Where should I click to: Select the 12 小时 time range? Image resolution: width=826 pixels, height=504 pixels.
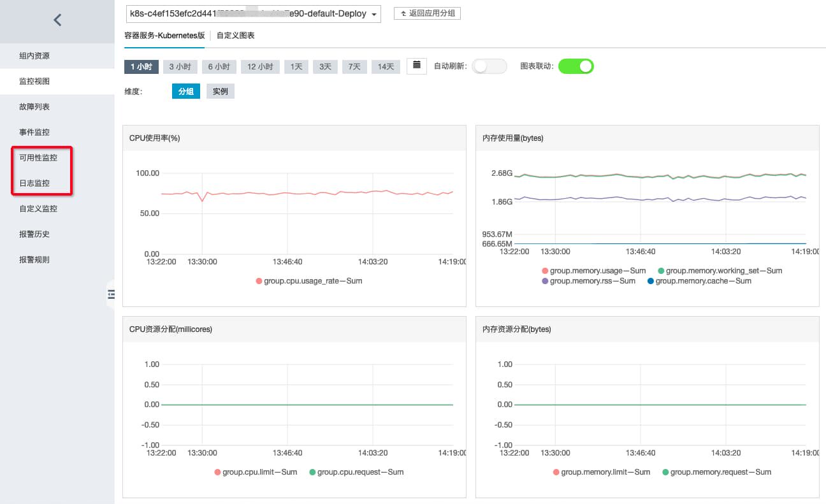260,66
